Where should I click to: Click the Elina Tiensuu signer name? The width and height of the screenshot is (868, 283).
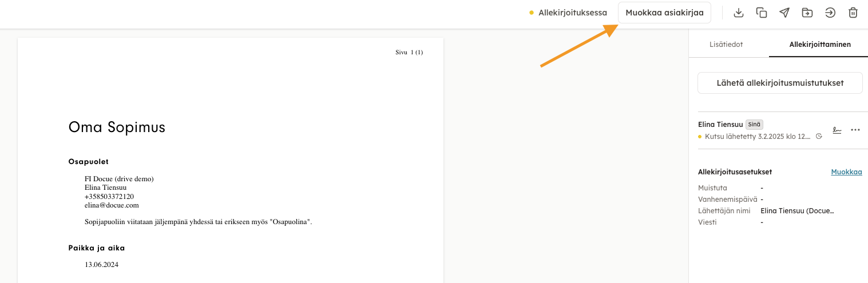(720, 124)
